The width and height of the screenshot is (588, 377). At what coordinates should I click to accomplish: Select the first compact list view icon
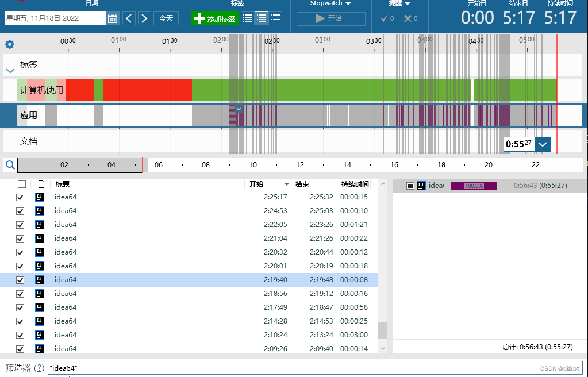point(248,18)
